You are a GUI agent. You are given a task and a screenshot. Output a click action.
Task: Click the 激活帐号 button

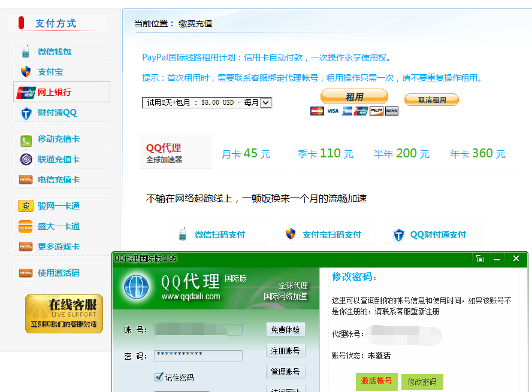(x=376, y=381)
